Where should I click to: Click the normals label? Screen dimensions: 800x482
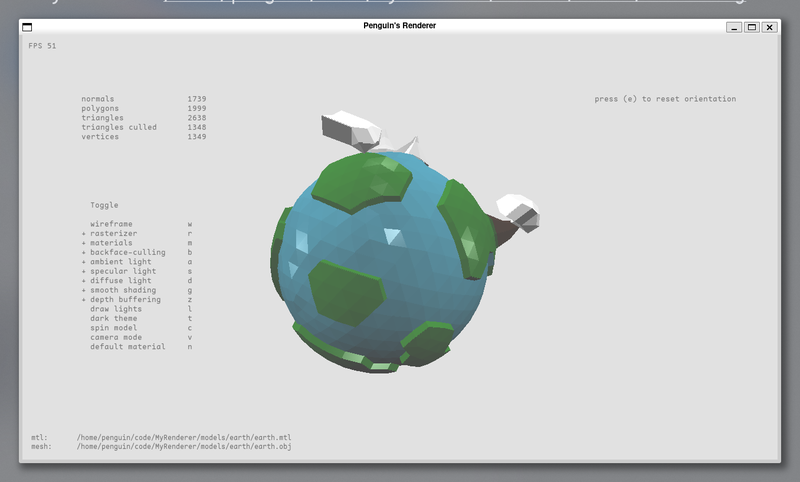pyautogui.click(x=97, y=99)
